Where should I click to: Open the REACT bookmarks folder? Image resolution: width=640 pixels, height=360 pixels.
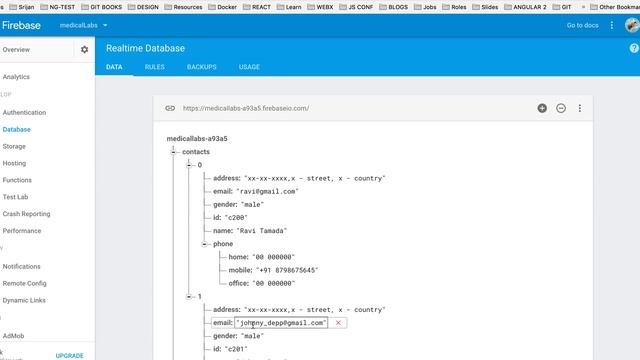coord(257,7)
